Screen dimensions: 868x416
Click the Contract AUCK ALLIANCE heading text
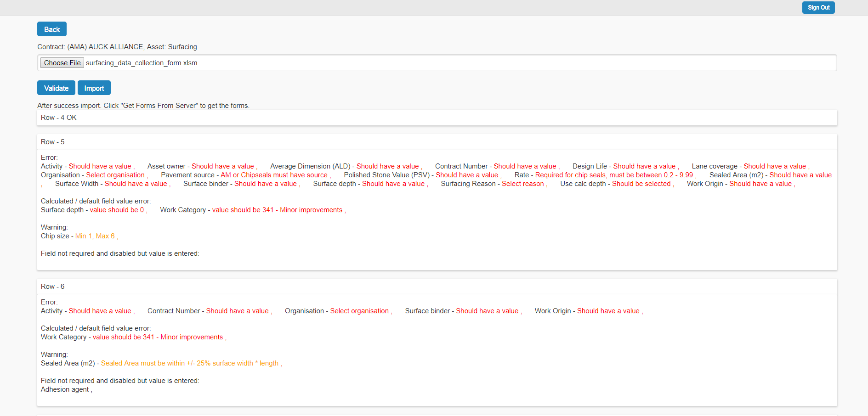click(117, 47)
